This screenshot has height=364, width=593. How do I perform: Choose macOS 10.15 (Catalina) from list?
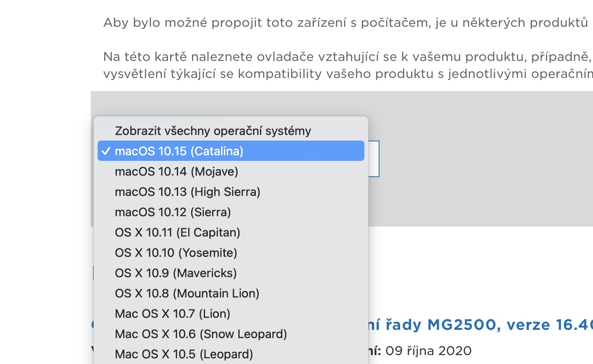click(179, 151)
